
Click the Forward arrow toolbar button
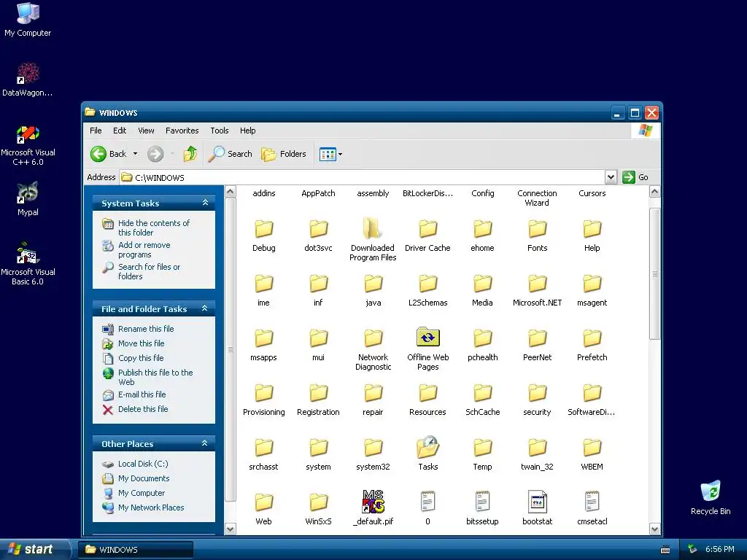[x=155, y=154]
